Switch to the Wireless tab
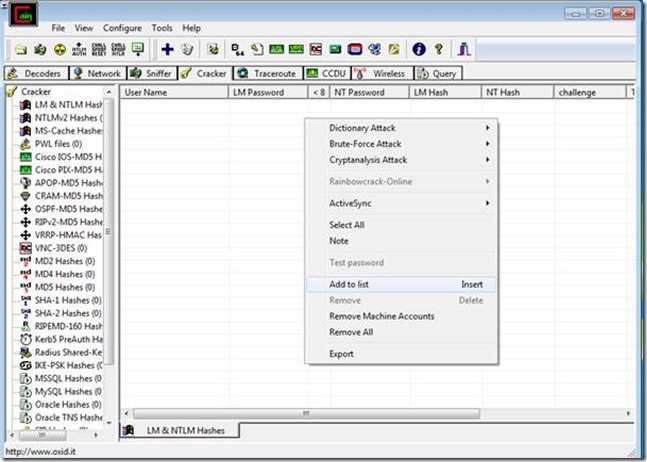Screen dimensions: 647x462 [x=382, y=73]
